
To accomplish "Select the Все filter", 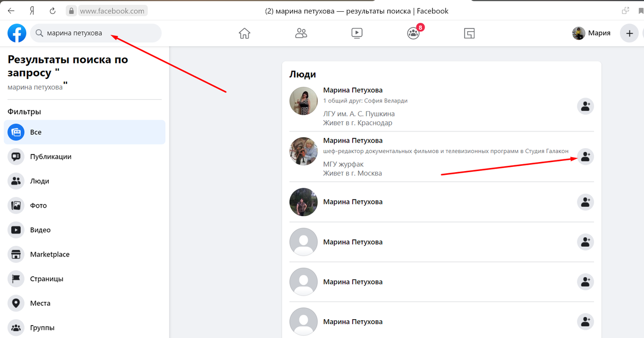I will tap(85, 133).
